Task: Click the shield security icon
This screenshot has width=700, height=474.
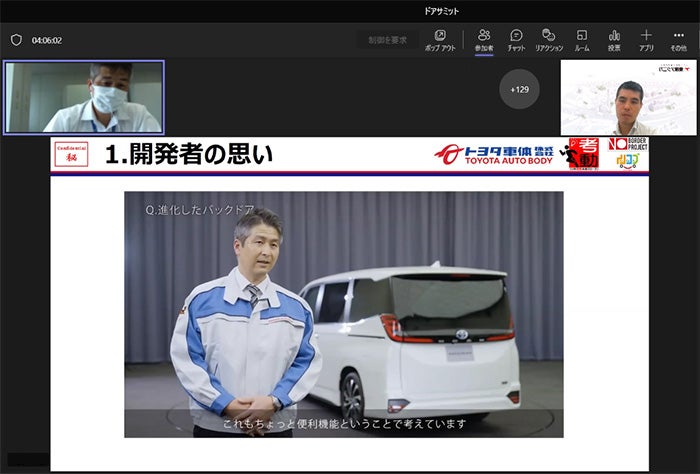Action: click(17, 40)
